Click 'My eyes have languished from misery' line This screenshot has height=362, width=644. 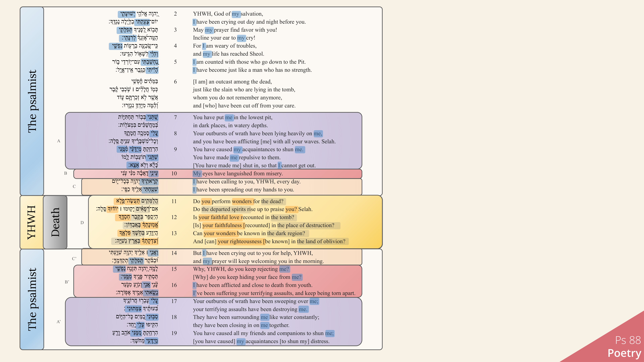pyautogui.click(x=238, y=173)
